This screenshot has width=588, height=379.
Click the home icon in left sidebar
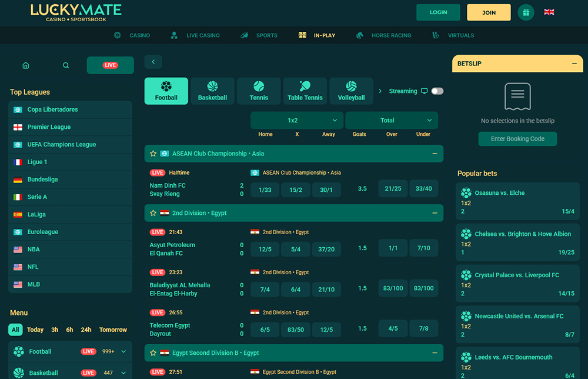pos(25,65)
